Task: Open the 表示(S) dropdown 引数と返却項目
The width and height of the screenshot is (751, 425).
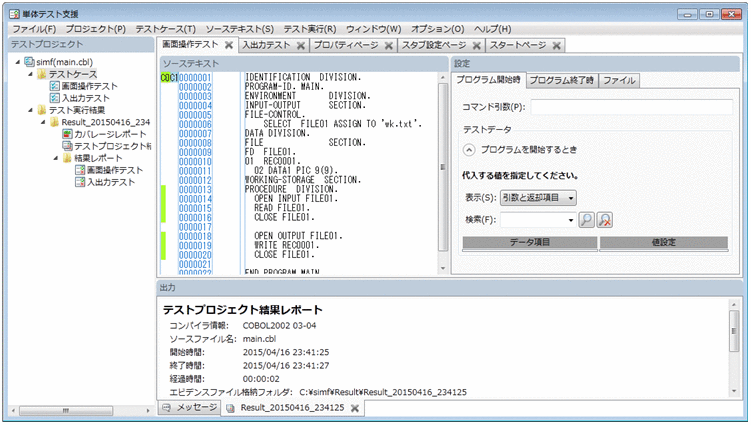Action: [538, 197]
